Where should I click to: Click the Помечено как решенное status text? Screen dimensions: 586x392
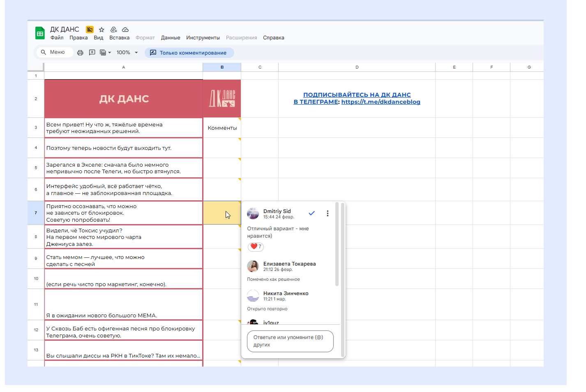point(273,279)
